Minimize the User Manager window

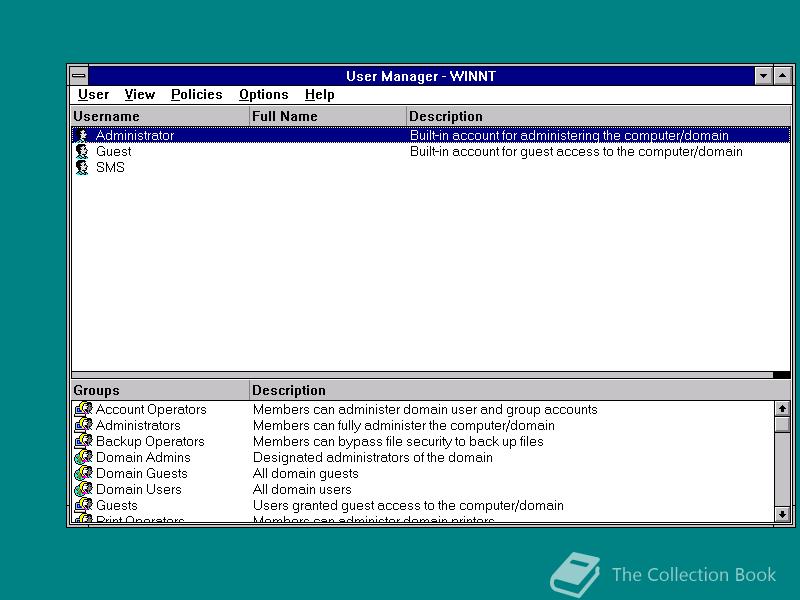(763, 76)
